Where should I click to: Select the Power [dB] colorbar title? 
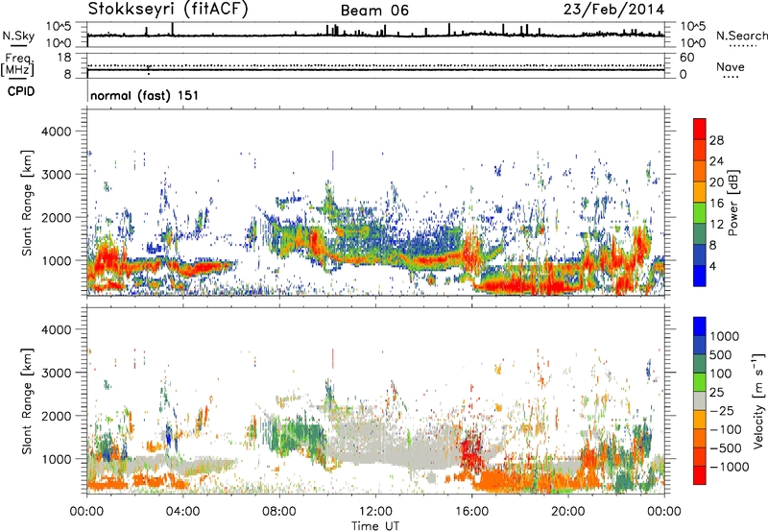[733, 203]
